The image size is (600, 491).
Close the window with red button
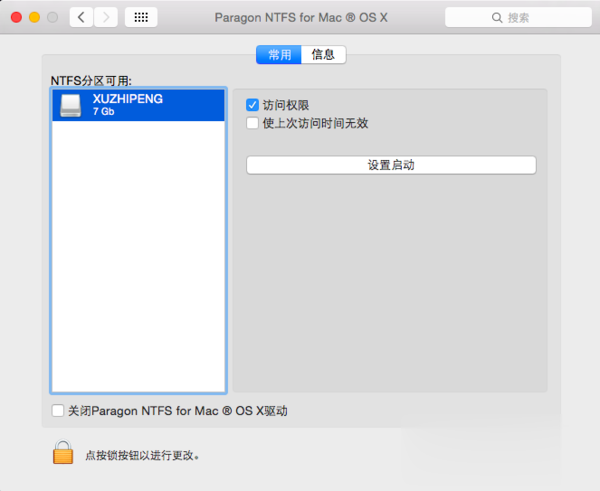16,17
